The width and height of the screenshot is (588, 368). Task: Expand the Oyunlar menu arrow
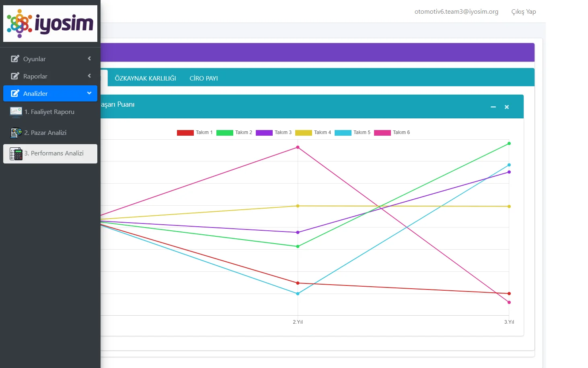pyautogui.click(x=89, y=58)
